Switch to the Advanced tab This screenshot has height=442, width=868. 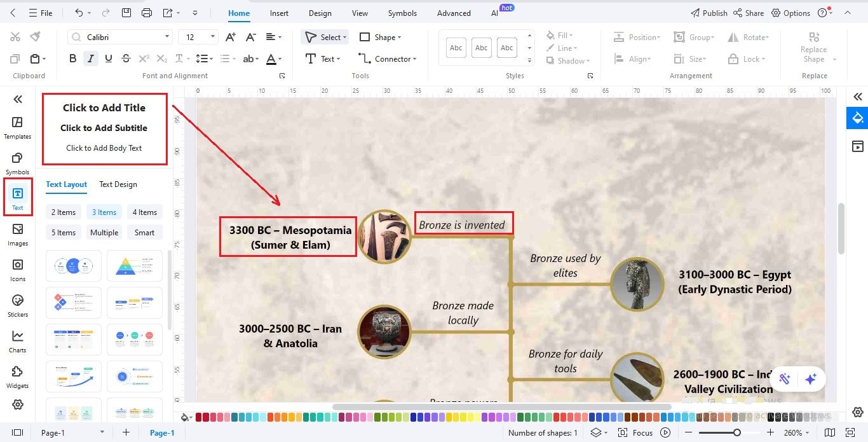[454, 13]
